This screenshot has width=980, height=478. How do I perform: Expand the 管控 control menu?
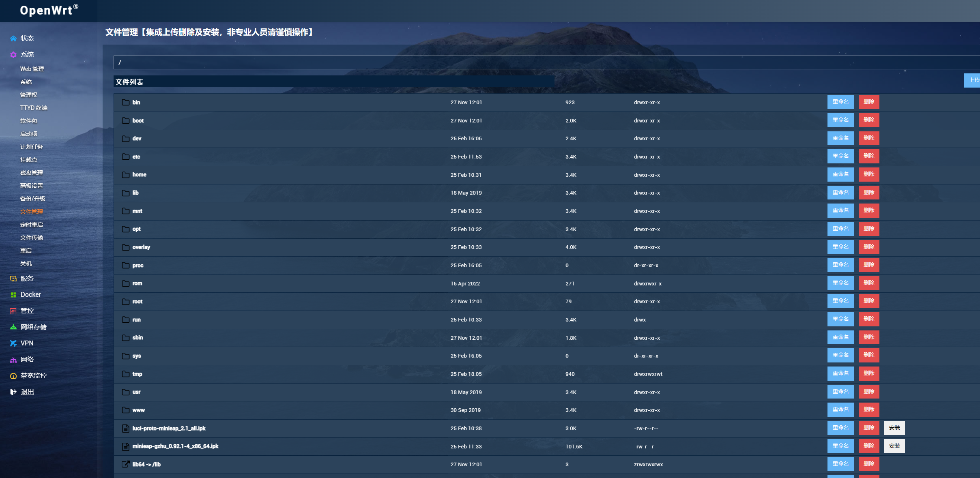tap(27, 311)
